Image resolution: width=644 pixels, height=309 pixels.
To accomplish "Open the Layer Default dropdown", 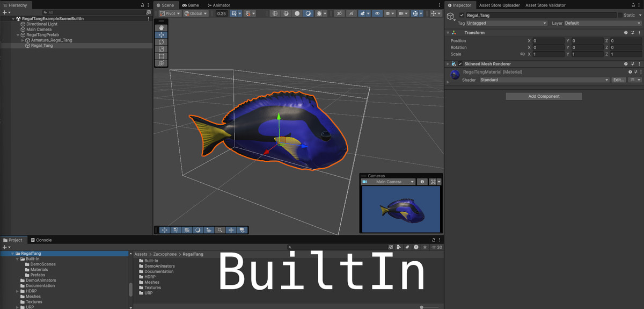I will (x=603, y=23).
